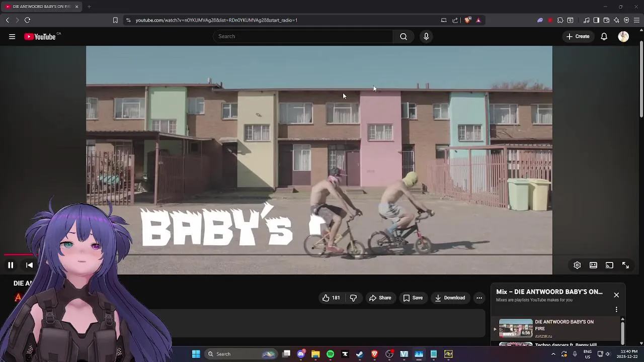Go to the previous video

29,265
